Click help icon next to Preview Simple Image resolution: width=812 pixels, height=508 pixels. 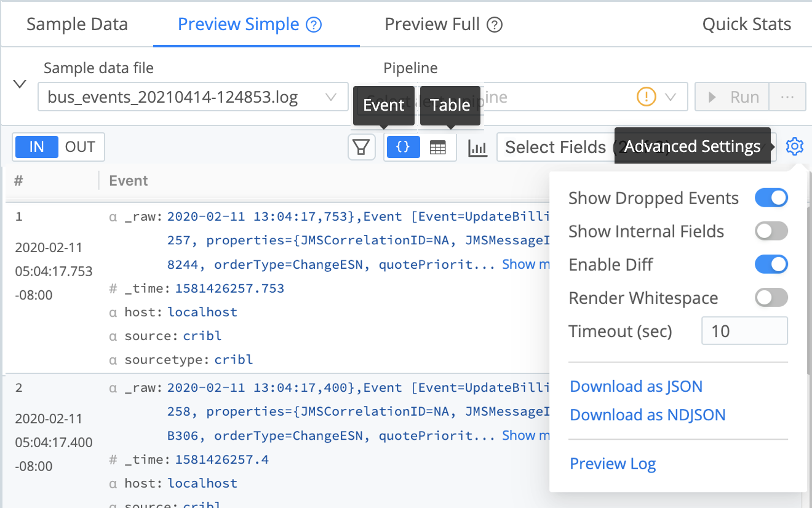[314, 25]
